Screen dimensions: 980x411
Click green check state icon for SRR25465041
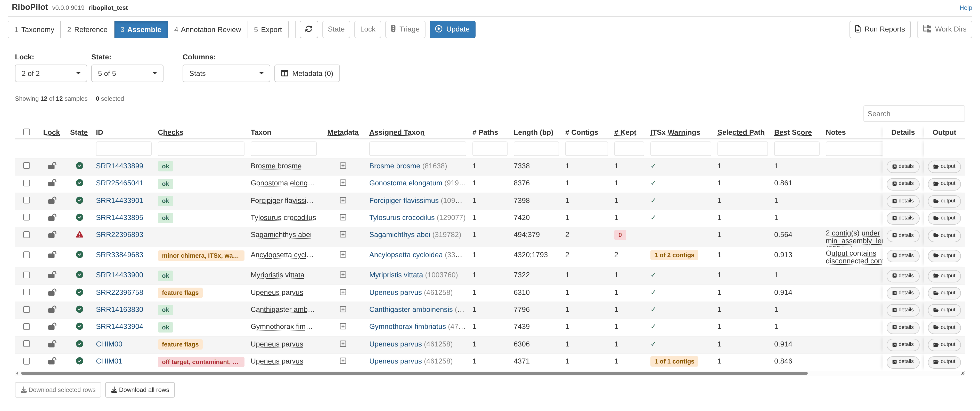(x=79, y=183)
